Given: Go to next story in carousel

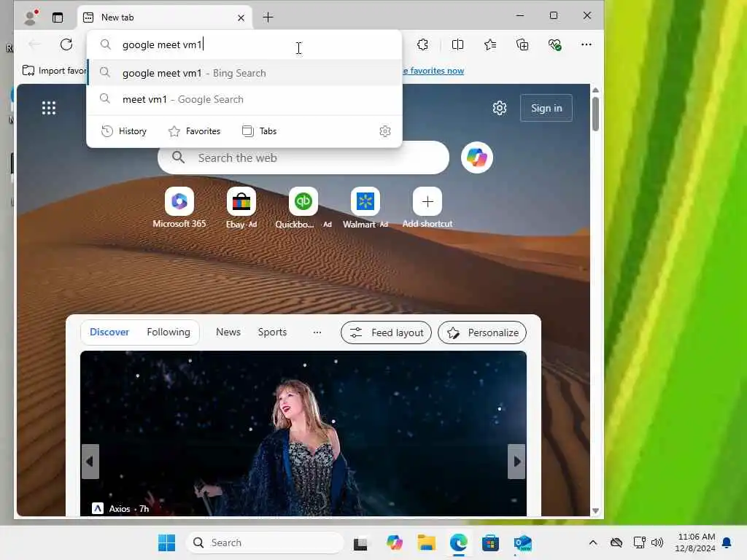Looking at the screenshot, I should point(517,462).
